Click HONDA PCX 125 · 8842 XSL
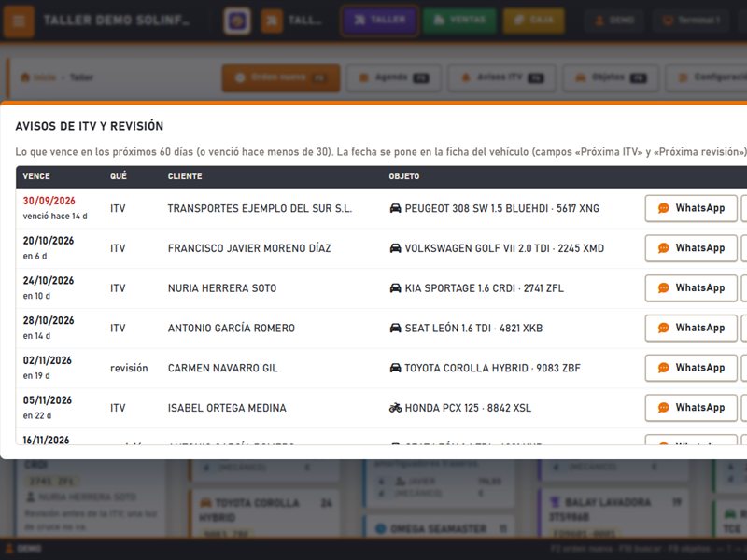 pos(468,408)
